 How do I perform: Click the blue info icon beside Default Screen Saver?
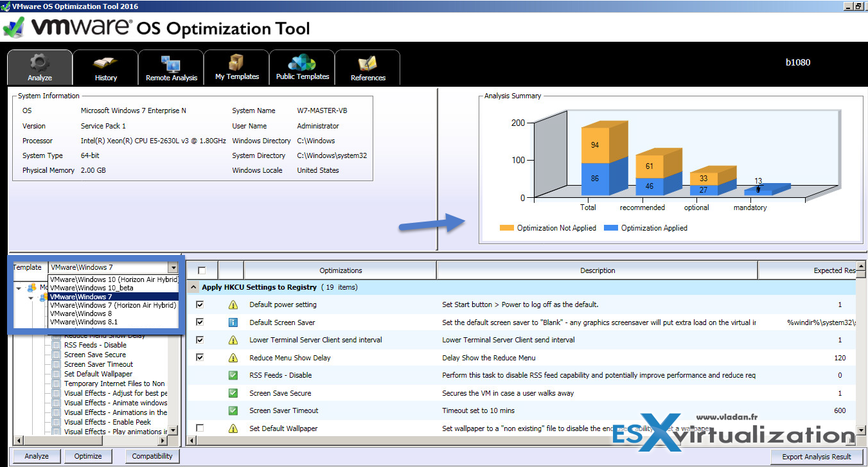point(233,322)
